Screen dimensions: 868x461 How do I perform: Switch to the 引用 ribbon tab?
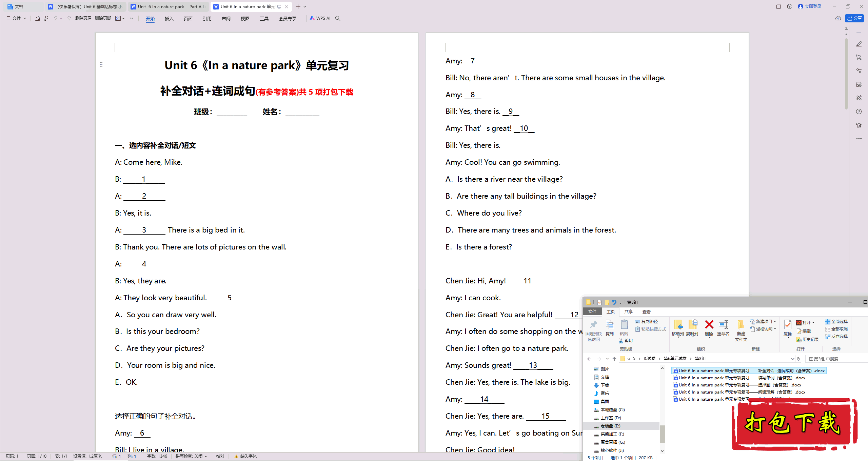coord(207,19)
